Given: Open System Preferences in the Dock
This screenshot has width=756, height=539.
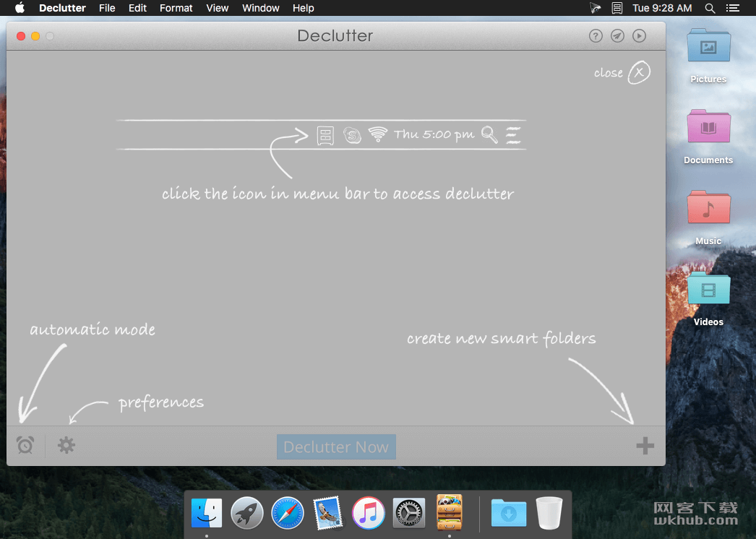Looking at the screenshot, I should point(409,513).
